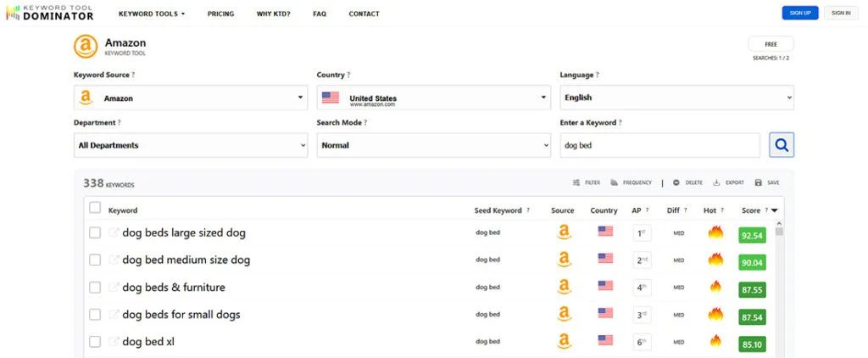Click Amazon source icon in dog bed xl row

(x=564, y=341)
